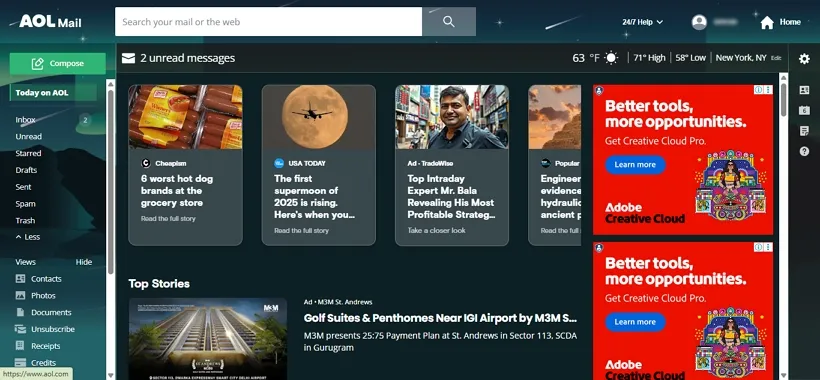Click the AdChoices icon on top Adobe ad
Viewport: 820px width, 380px height.
point(758,90)
